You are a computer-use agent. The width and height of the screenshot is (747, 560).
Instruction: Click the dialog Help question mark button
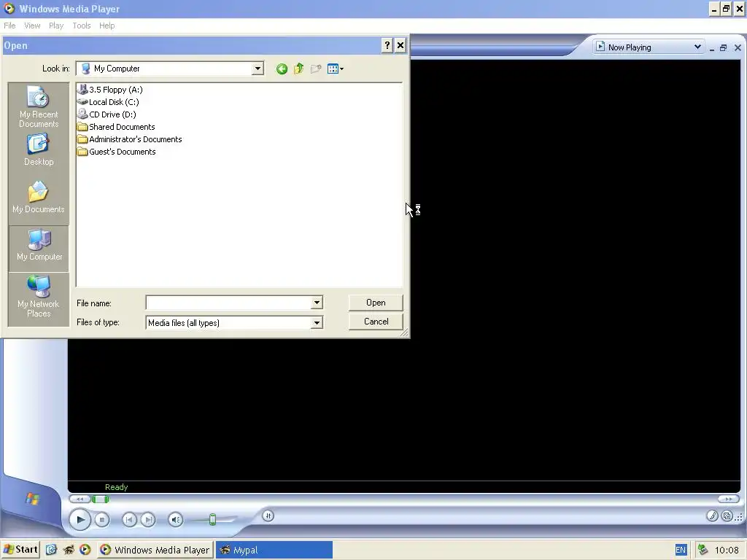pyautogui.click(x=387, y=45)
